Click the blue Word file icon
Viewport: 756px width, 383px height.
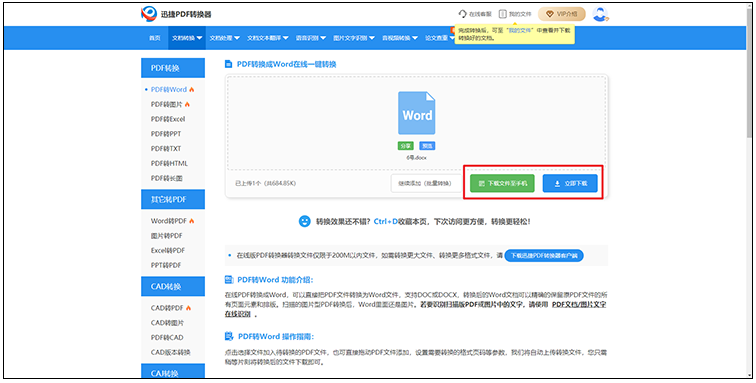(417, 113)
